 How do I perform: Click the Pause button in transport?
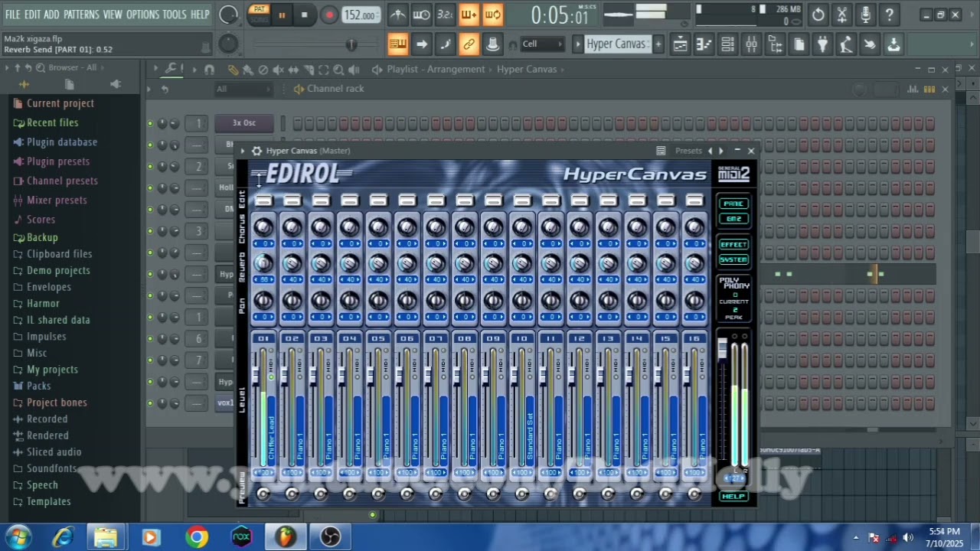click(x=281, y=15)
